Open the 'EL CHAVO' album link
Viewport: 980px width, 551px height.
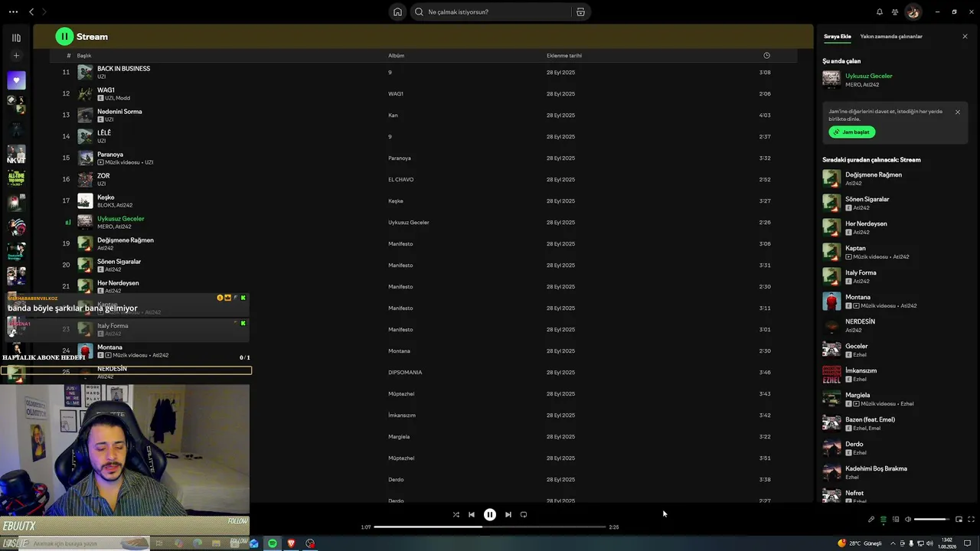click(400, 180)
